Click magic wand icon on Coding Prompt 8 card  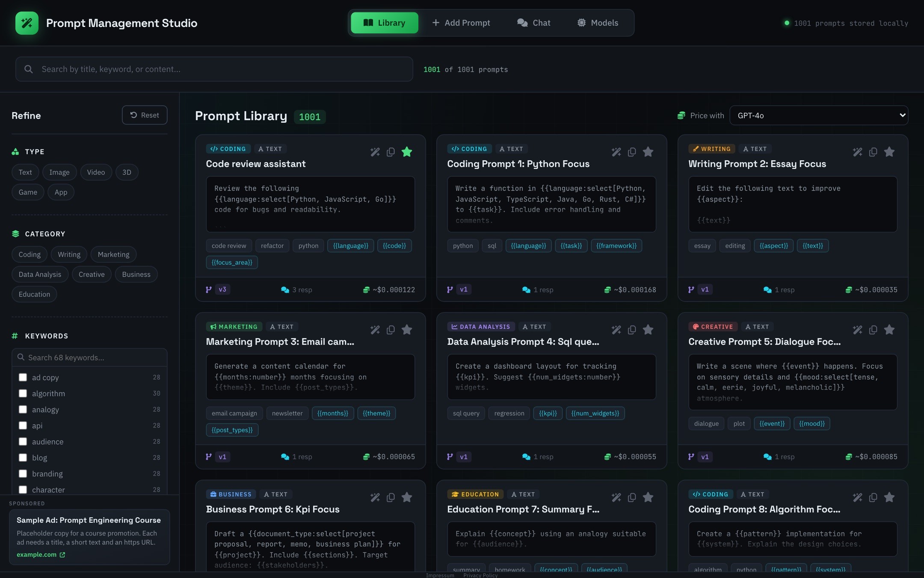click(x=858, y=497)
